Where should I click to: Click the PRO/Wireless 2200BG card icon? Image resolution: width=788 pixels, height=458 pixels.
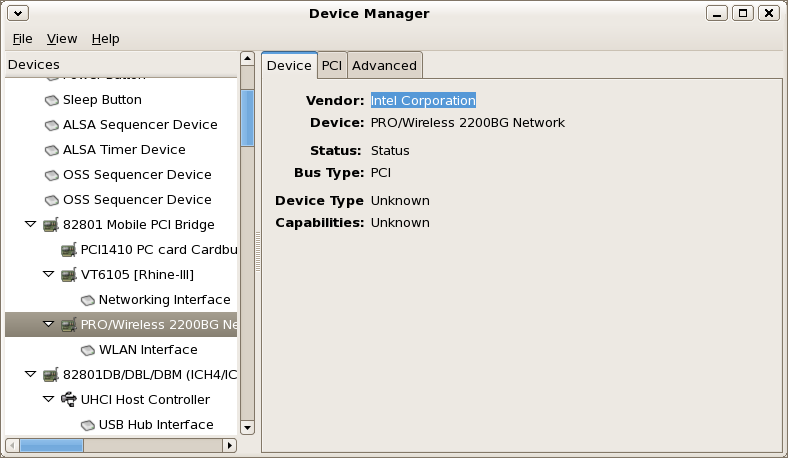click(x=69, y=325)
